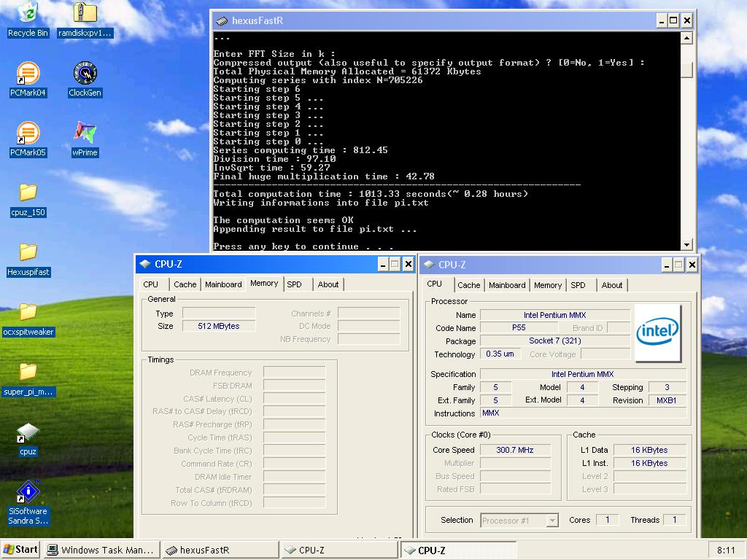
Task: Click the Package field Socket 7 (321)
Action: point(555,341)
